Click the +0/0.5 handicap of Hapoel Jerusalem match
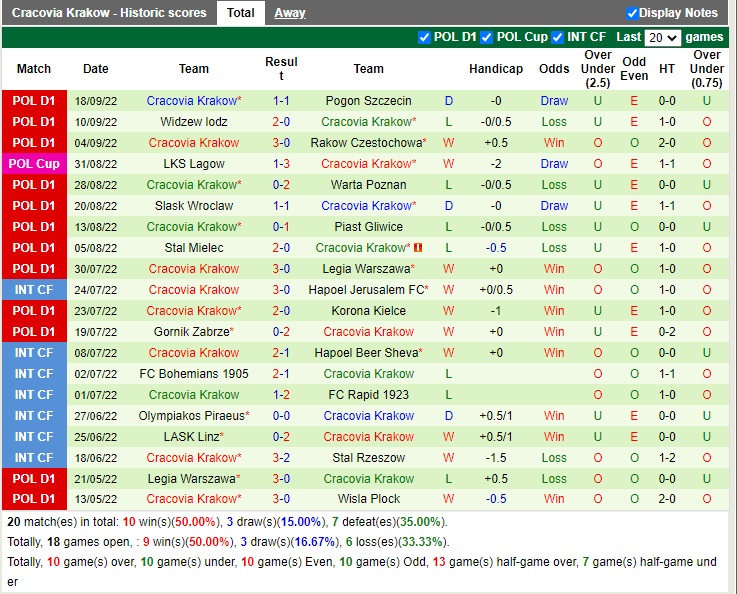Viewport: 737px width, 594px height. (496, 289)
